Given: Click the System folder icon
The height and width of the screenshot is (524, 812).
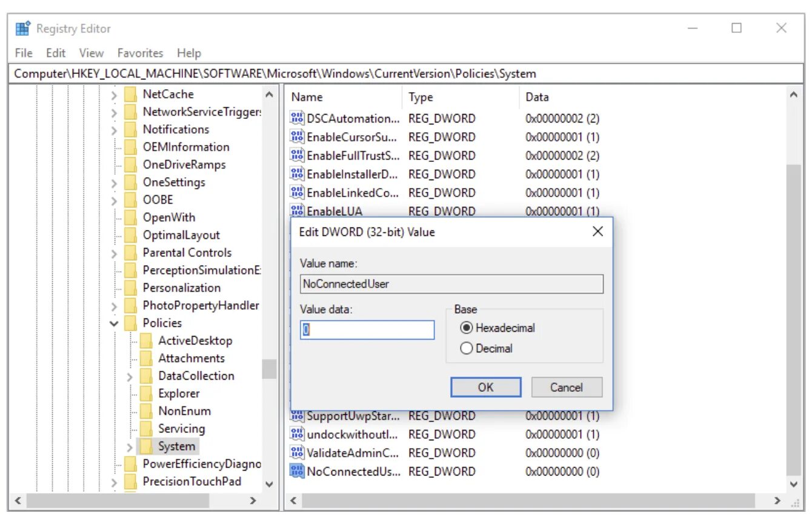Looking at the screenshot, I should tap(146, 446).
